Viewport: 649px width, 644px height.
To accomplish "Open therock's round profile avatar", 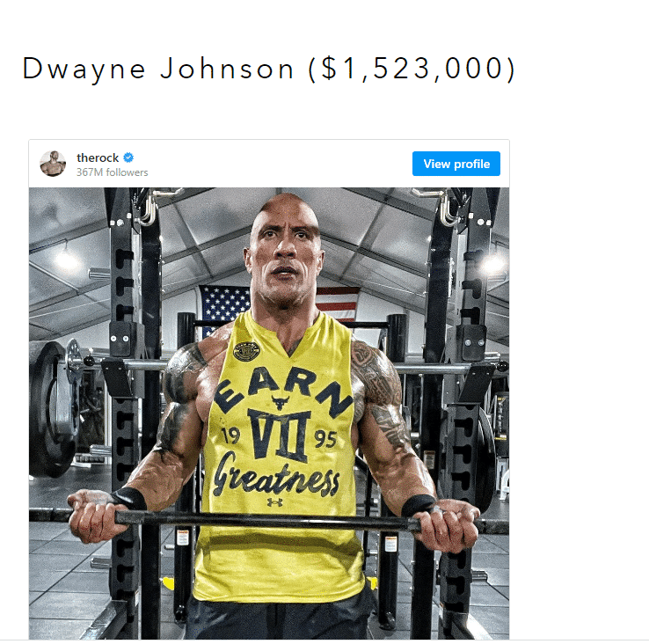I will [x=53, y=164].
